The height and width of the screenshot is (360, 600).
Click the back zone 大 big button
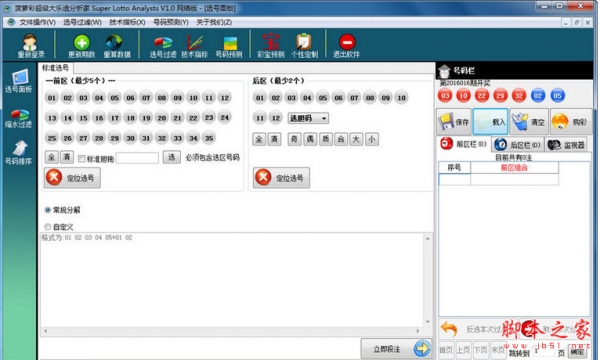tap(356, 139)
